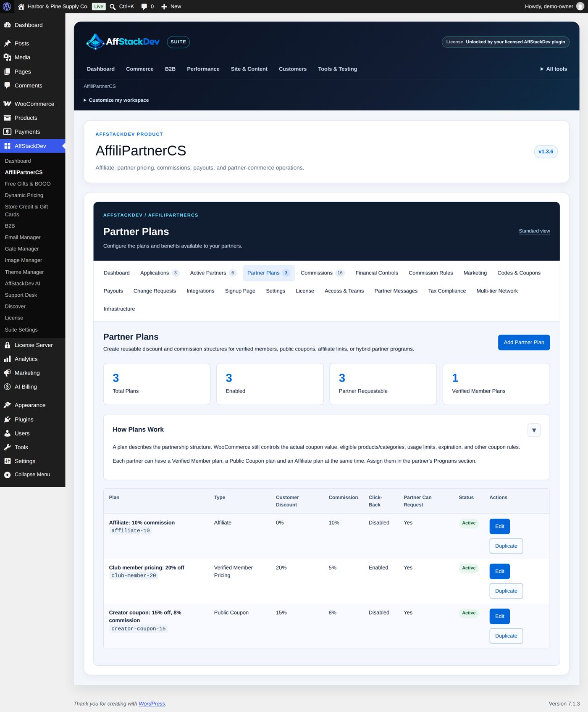The height and width of the screenshot is (712, 588).
Task: Open the Financial Controls tab
Action: pos(377,273)
